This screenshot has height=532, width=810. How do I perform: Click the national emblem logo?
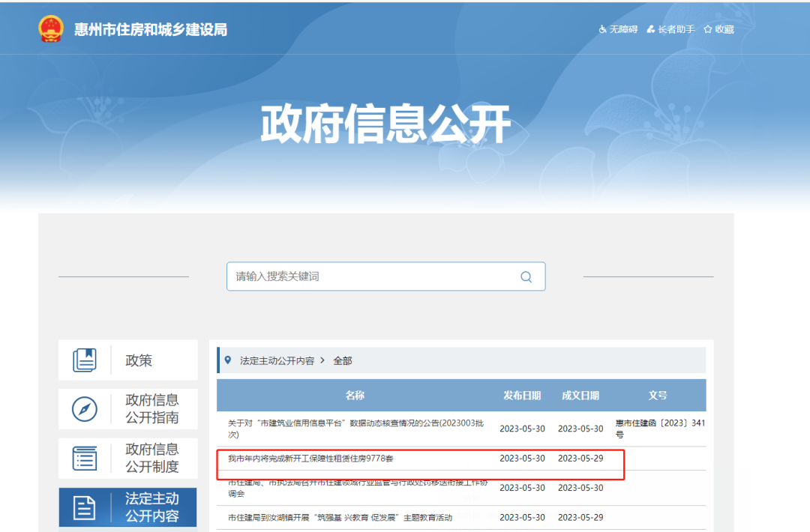tap(51, 29)
